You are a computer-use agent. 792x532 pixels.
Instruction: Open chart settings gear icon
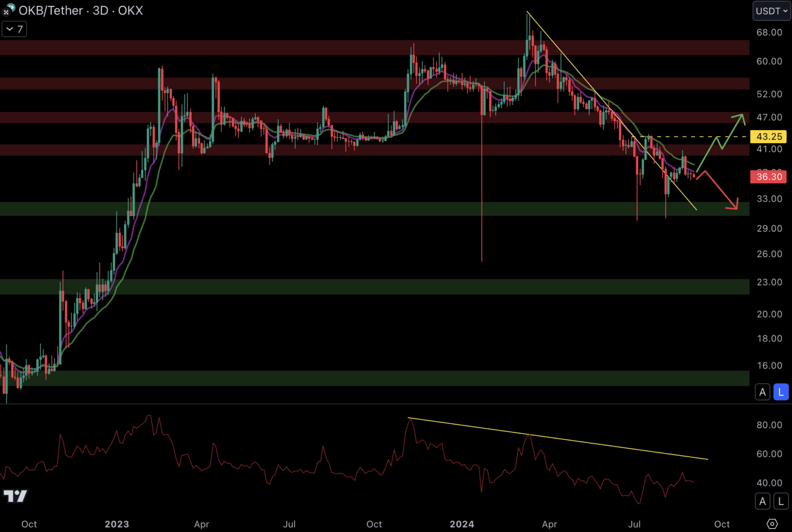772,524
